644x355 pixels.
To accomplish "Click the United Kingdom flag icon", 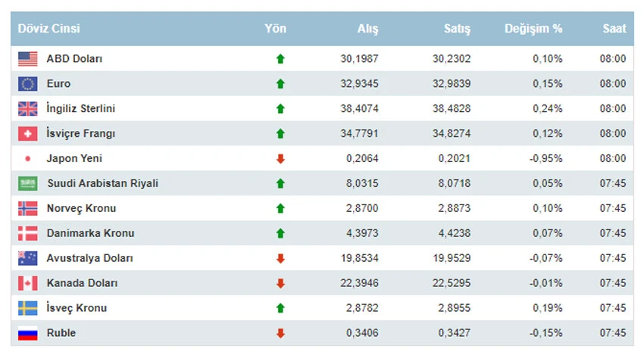I will [x=28, y=109].
